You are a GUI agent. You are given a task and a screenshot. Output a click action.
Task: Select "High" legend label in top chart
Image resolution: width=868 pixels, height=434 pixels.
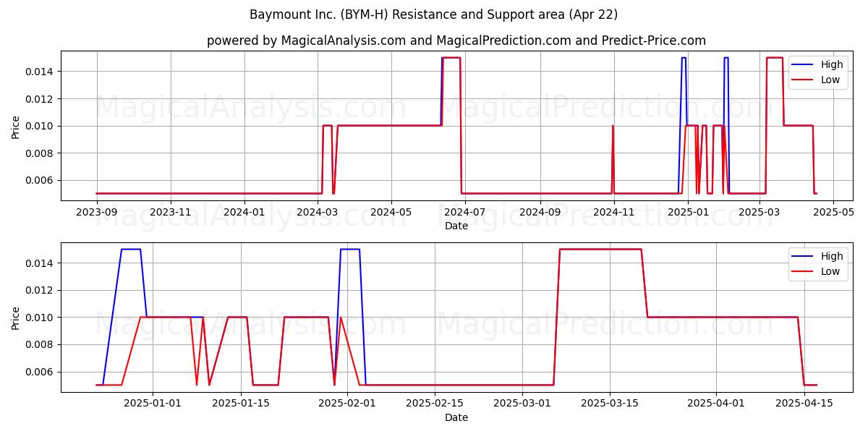(830, 64)
